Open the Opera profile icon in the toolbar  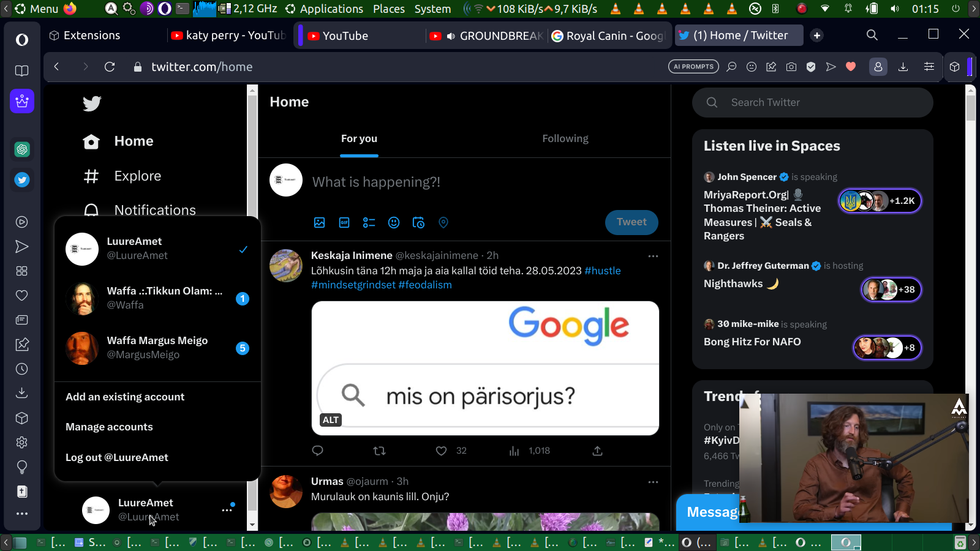(878, 67)
